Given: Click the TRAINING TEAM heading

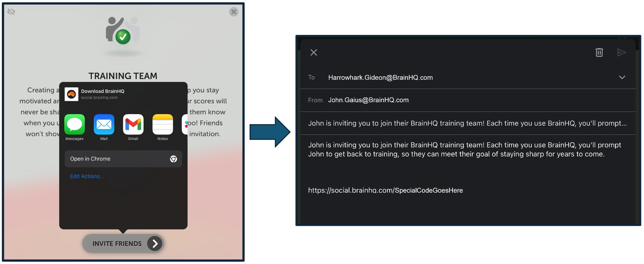Looking at the screenshot, I should point(123,76).
